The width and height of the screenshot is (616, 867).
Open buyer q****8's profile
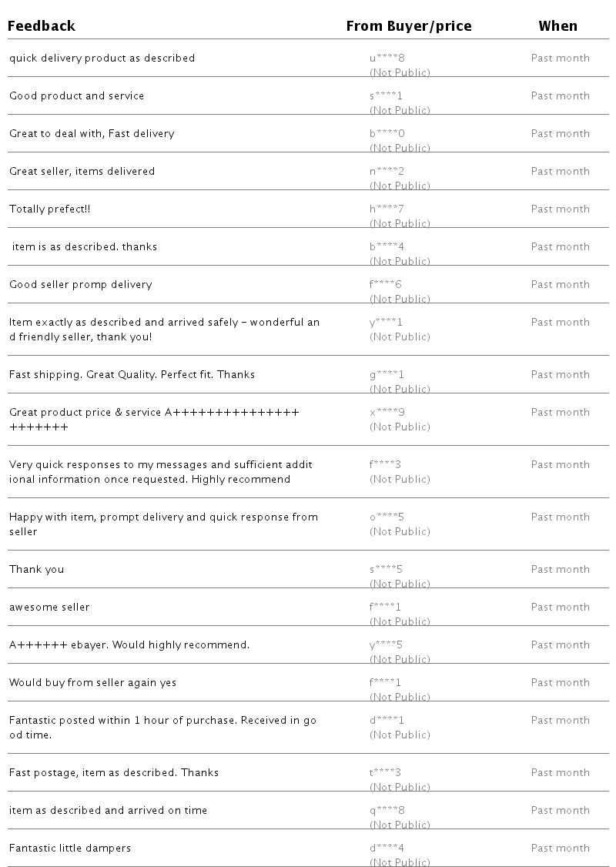pyautogui.click(x=387, y=810)
